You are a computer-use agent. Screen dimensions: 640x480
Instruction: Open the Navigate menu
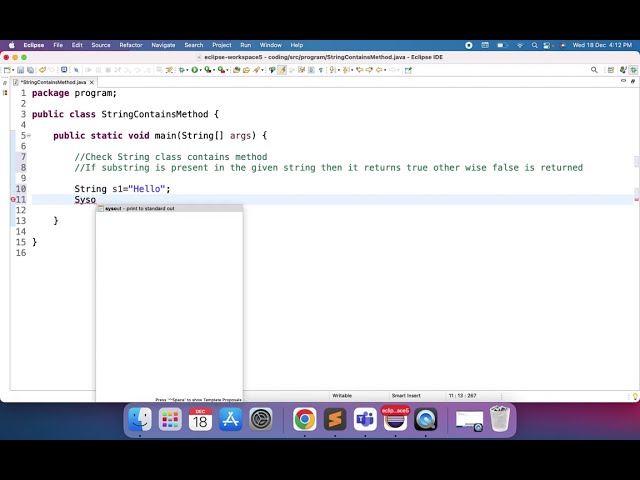[x=163, y=45]
